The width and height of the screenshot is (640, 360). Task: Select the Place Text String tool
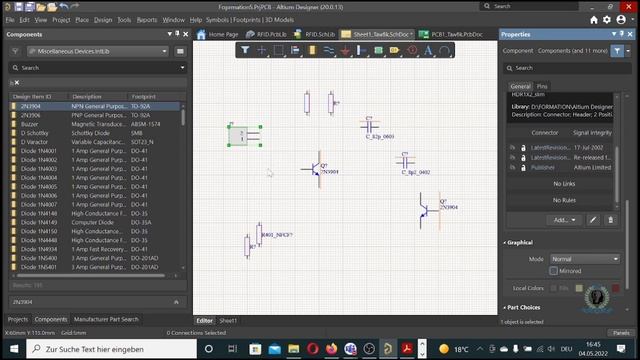(x=428, y=50)
